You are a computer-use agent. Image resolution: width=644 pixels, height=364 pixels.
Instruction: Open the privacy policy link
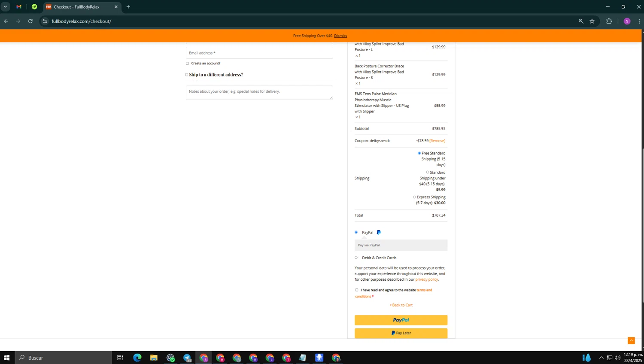pos(426,279)
